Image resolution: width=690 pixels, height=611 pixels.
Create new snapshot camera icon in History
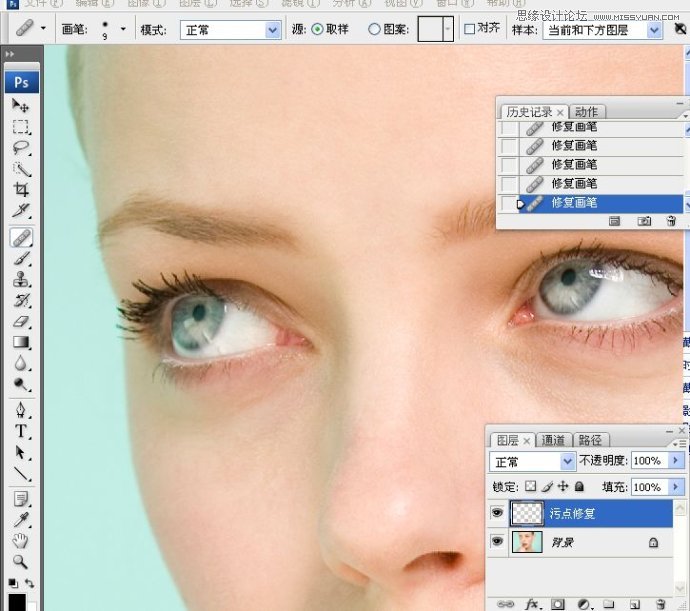tap(644, 221)
